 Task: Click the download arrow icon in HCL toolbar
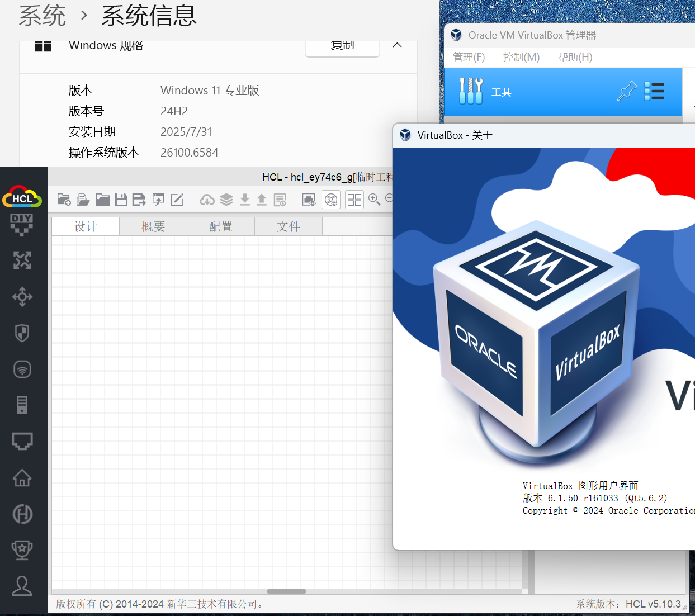click(x=245, y=200)
